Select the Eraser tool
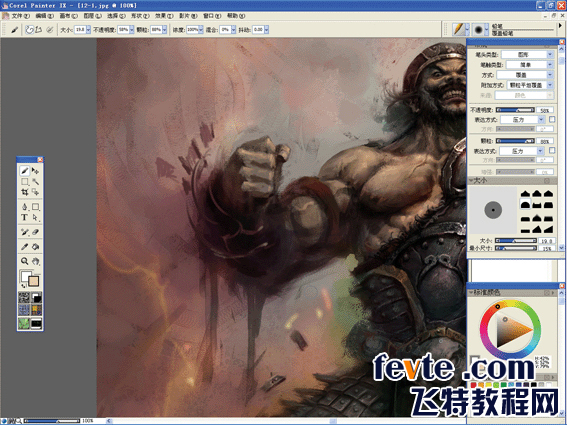 [35, 232]
